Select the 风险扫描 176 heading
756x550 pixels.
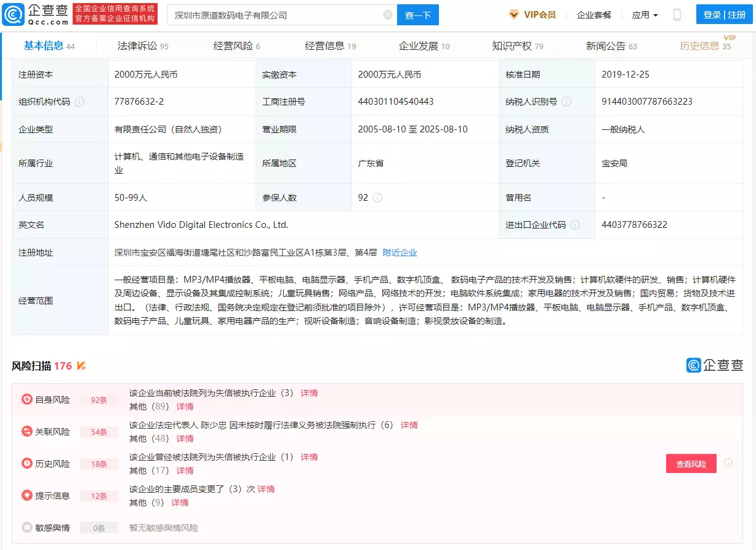(42, 366)
